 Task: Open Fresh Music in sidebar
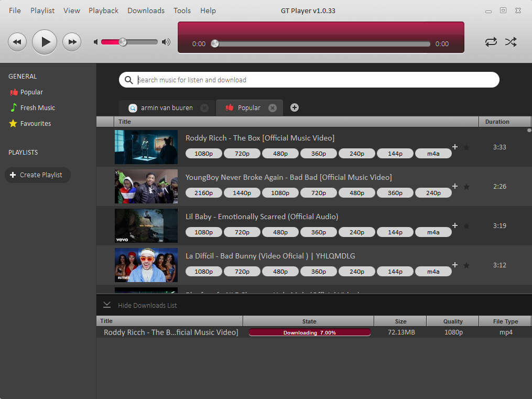37,107
